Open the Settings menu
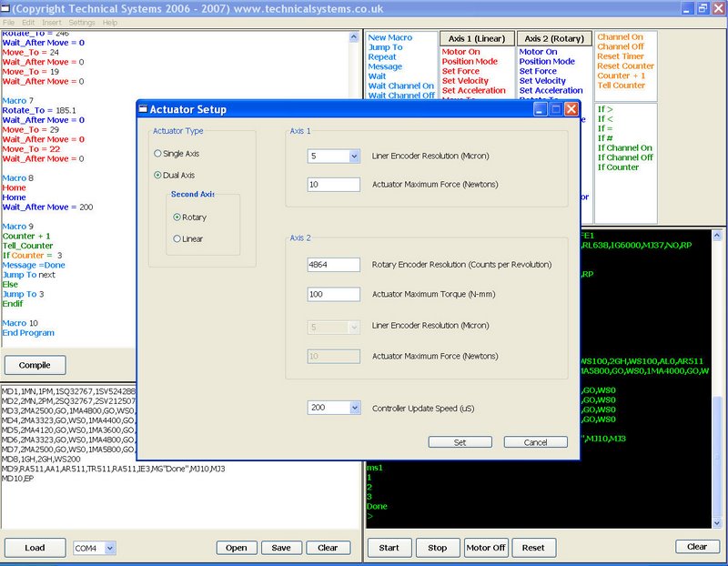The image size is (728, 566). tap(82, 22)
